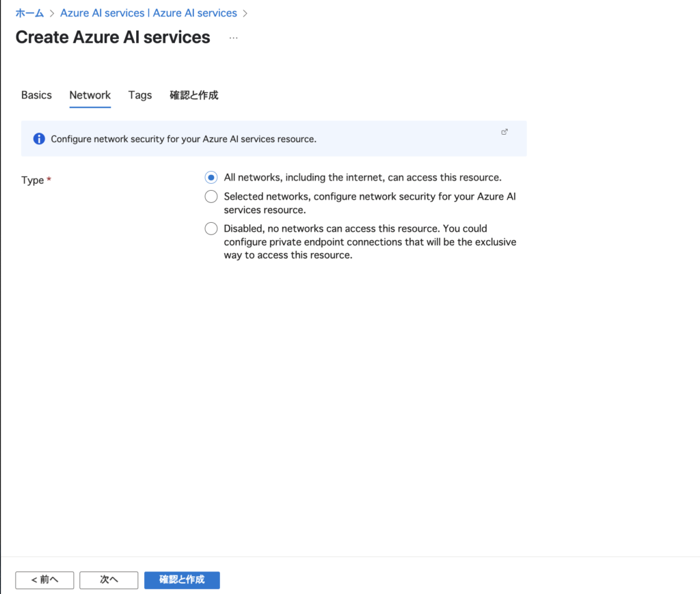Click the All networks option description text
This screenshot has height=594, width=700.
362,178
